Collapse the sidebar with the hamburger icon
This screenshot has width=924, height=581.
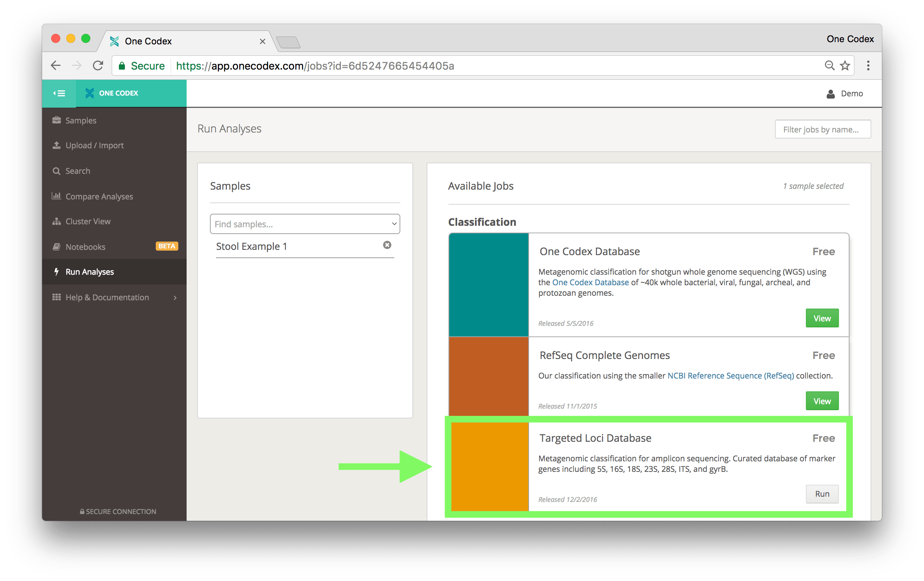click(x=59, y=93)
